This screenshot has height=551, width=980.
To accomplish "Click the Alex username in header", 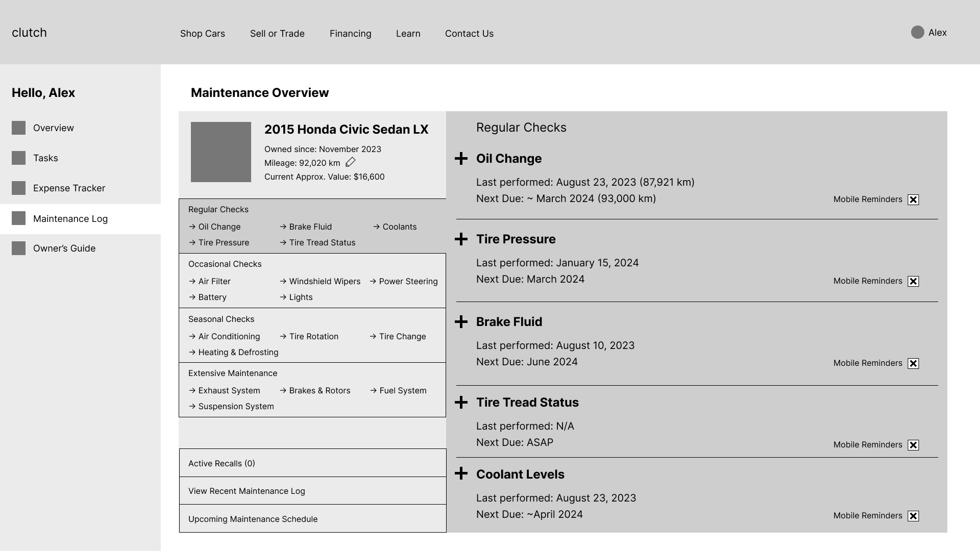I will [938, 33].
